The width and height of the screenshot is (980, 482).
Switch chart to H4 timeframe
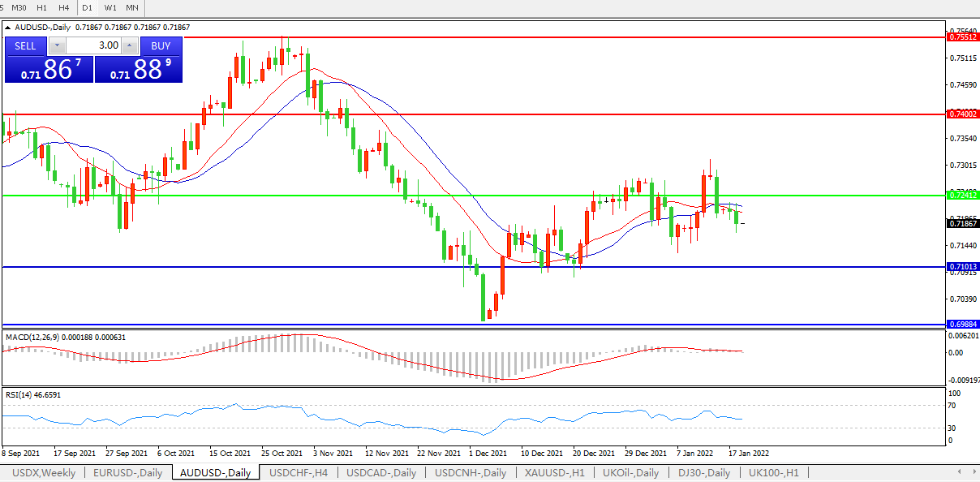pos(64,7)
